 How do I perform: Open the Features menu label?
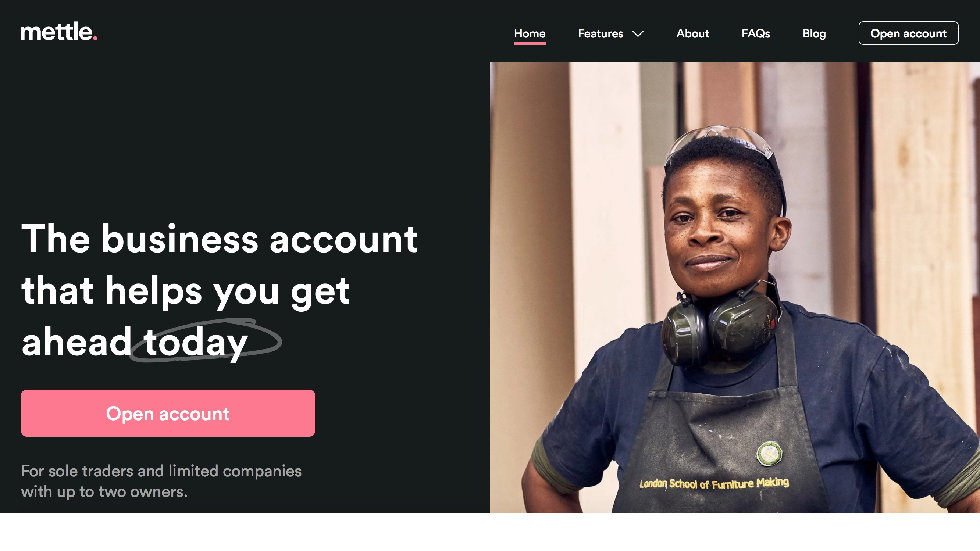click(x=601, y=33)
